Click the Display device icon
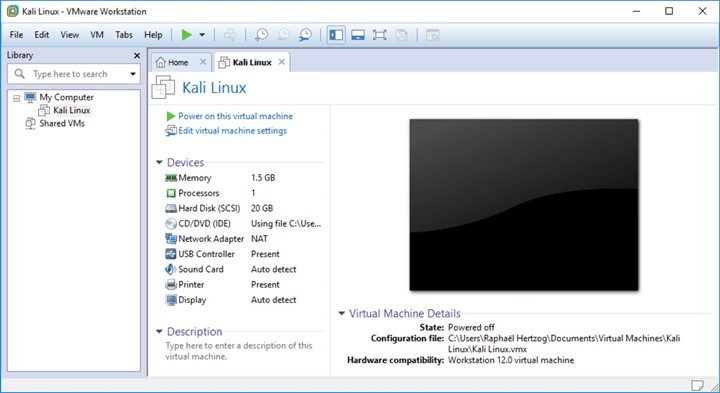The width and height of the screenshot is (720, 393). coord(171,300)
